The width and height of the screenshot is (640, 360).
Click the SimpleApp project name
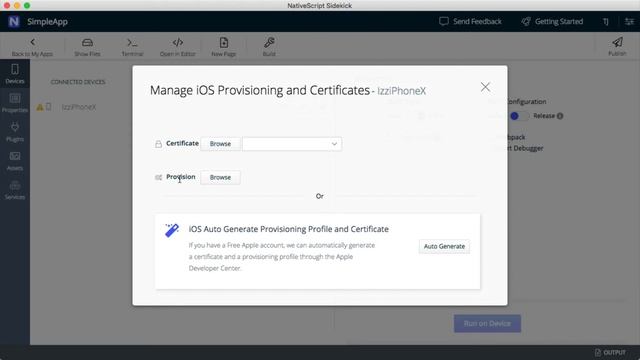pyautogui.click(x=47, y=22)
